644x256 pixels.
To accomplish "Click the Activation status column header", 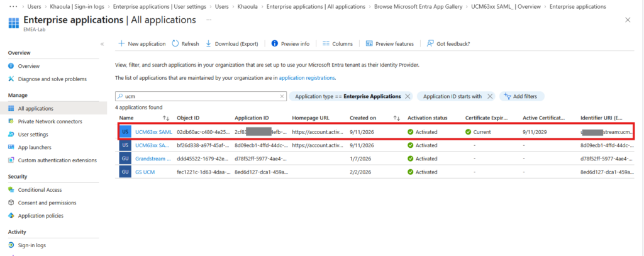I will [427, 118].
